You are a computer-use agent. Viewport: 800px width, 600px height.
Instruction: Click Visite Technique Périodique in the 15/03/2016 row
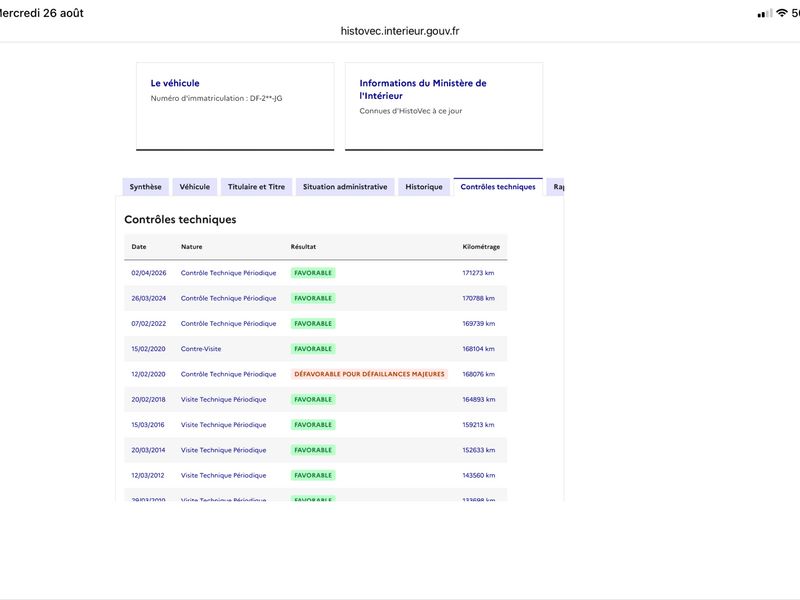click(x=223, y=424)
